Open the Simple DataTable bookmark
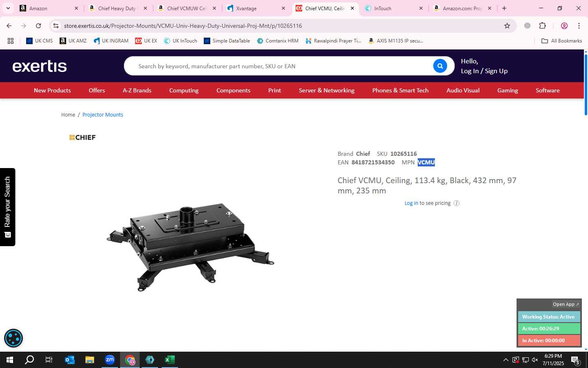The height and width of the screenshot is (368, 588). pyautogui.click(x=227, y=41)
